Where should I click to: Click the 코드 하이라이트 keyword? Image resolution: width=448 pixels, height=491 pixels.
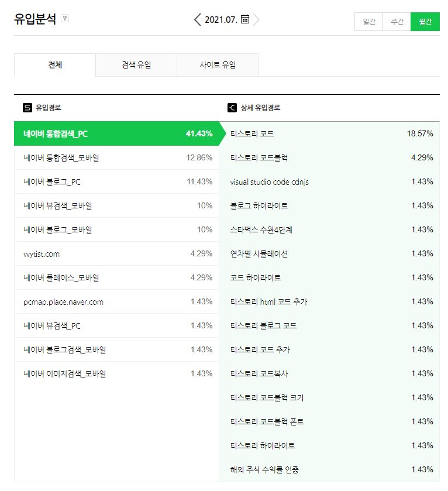click(255, 278)
